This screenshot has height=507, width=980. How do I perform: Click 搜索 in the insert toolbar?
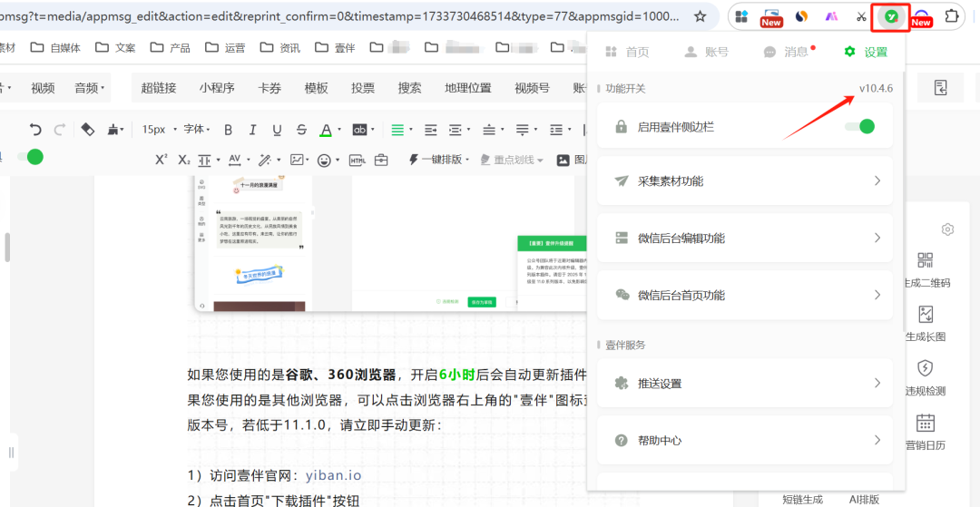410,88
